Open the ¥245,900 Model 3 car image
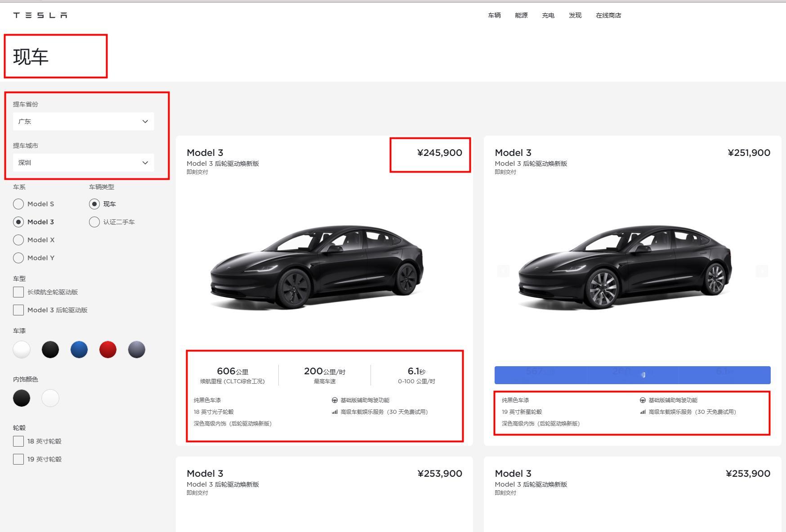 point(317,267)
